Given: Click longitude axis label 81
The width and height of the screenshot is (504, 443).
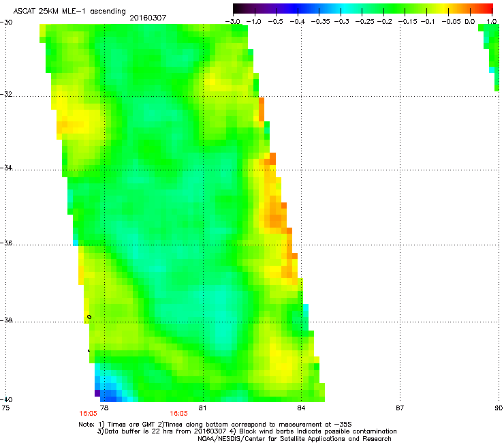Looking at the screenshot, I should [202, 408].
